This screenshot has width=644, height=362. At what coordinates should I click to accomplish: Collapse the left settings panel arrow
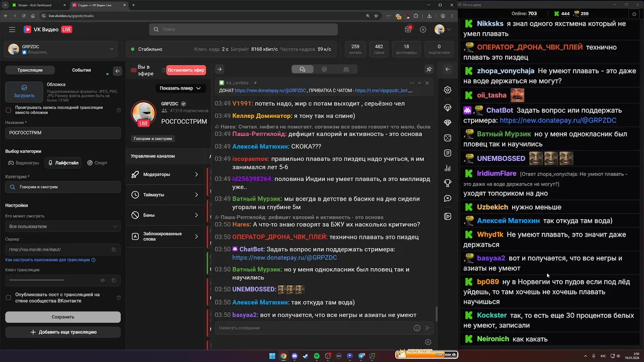pos(118,71)
